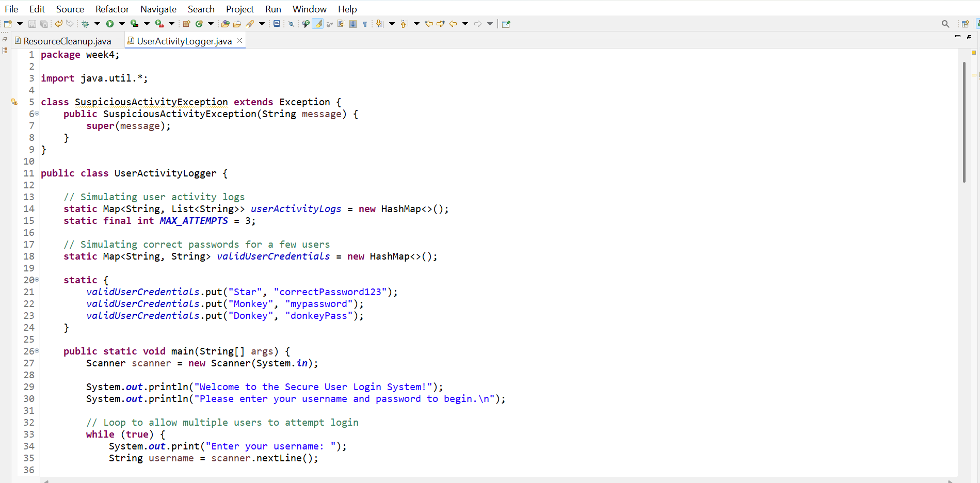The width and height of the screenshot is (980, 483).
Task: Click the MAX_ATTEMPTS constant name
Action: click(194, 221)
